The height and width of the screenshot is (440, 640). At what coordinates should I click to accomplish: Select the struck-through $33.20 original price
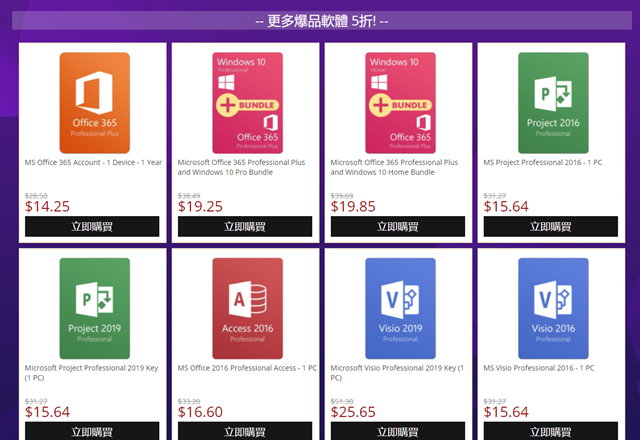coord(189,402)
